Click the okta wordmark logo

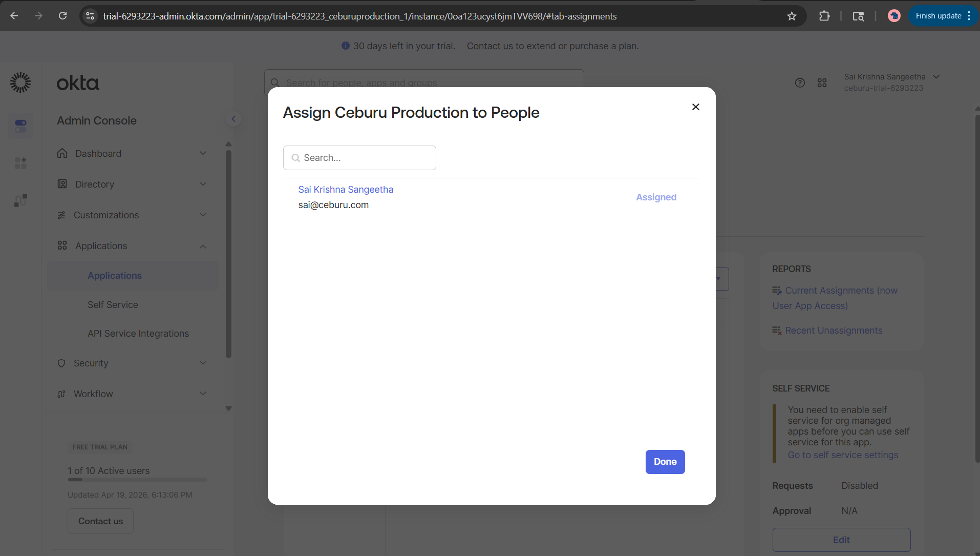point(78,83)
